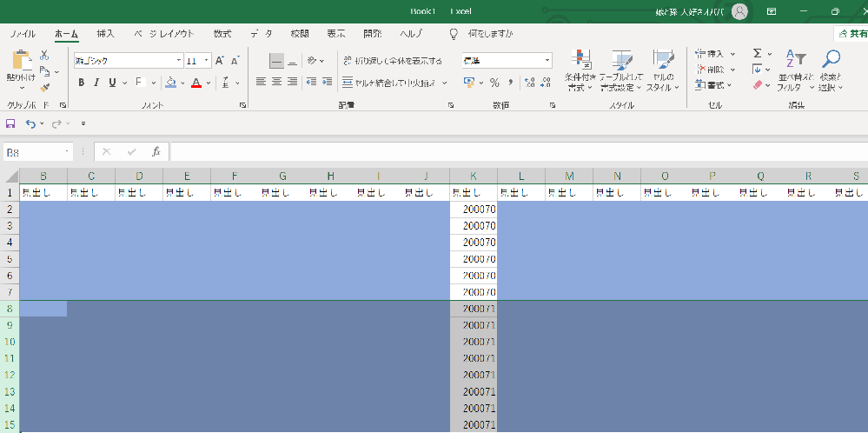Switch to the Insert tab

105,34
